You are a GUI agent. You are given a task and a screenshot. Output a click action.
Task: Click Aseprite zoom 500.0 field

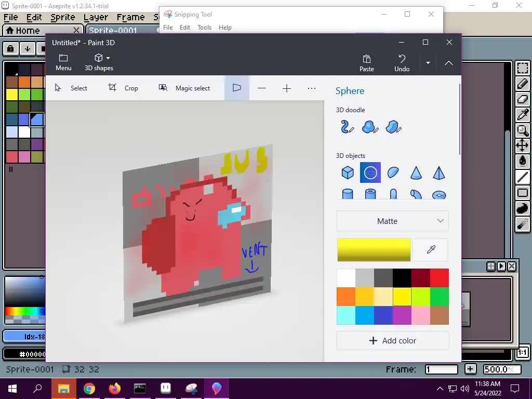point(503,369)
